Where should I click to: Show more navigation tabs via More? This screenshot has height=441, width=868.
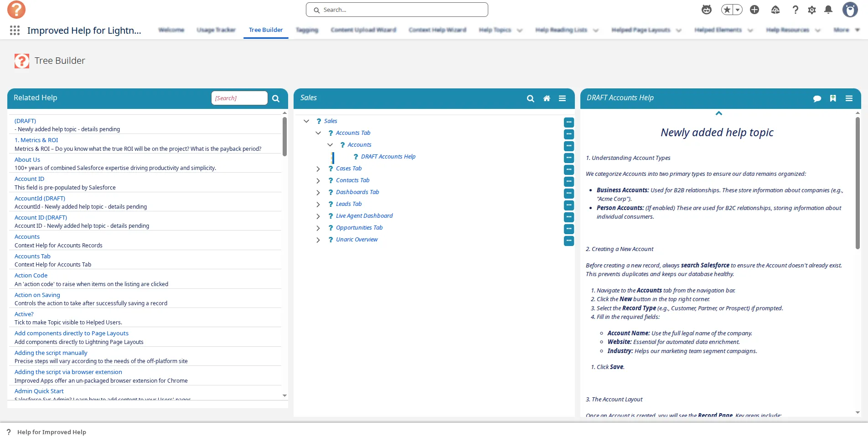(846, 30)
